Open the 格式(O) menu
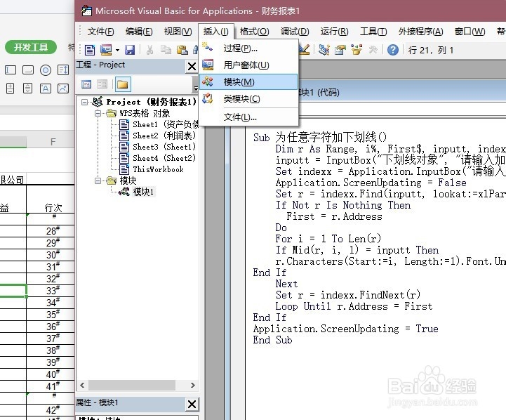The width and height of the screenshot is (506, 420). 254,32
